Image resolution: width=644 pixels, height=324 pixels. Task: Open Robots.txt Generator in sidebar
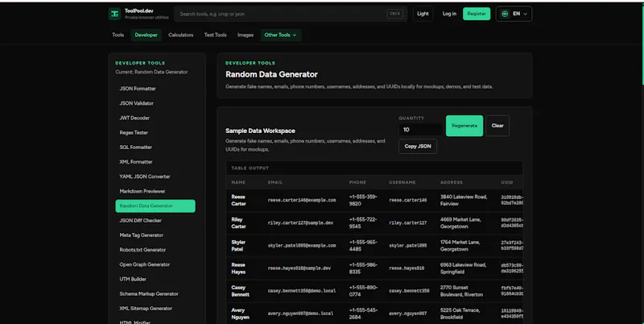pyautogui.click(x=155, y=250)
